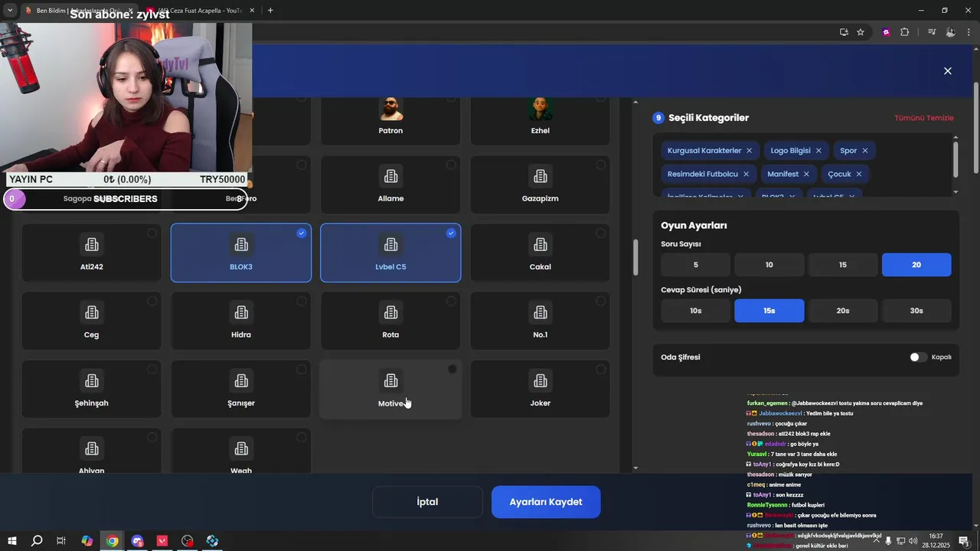Select the Motive category
This screenshot has width=980, height=551.
[390, 390]
